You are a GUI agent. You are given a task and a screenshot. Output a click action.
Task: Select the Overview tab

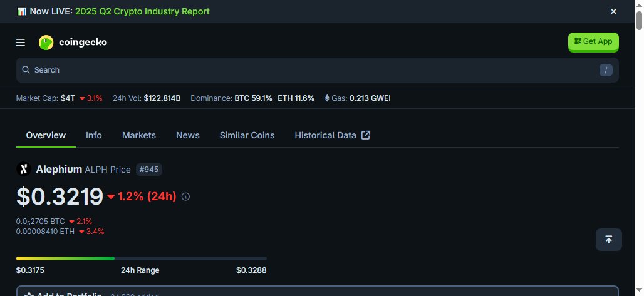point(46,135)
